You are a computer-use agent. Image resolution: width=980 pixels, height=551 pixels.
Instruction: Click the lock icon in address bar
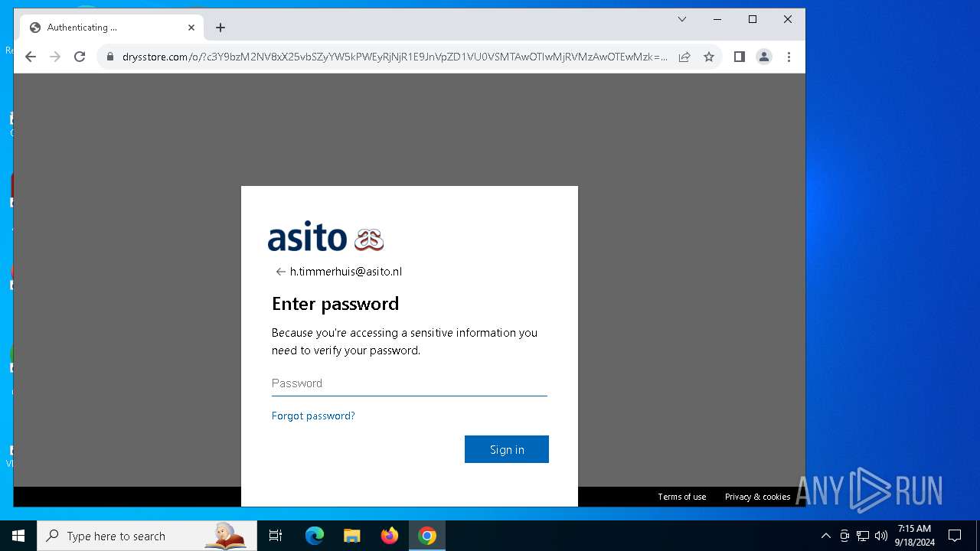coord(110,57)
